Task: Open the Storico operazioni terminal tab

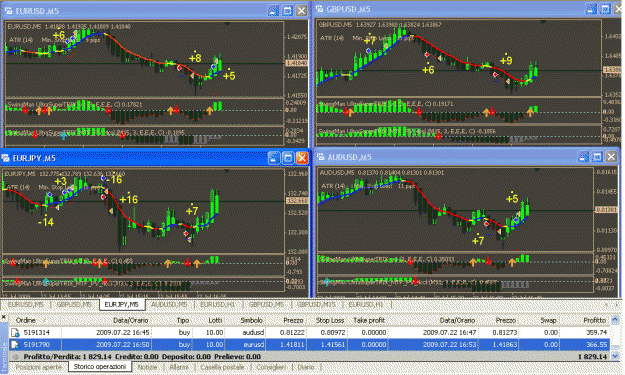Action: point(100,367)
